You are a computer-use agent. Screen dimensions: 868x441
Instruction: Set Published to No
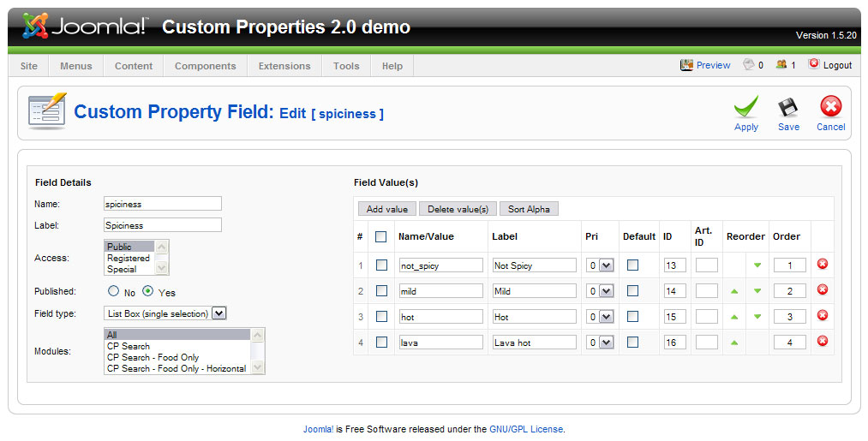[x=114, y=291]
